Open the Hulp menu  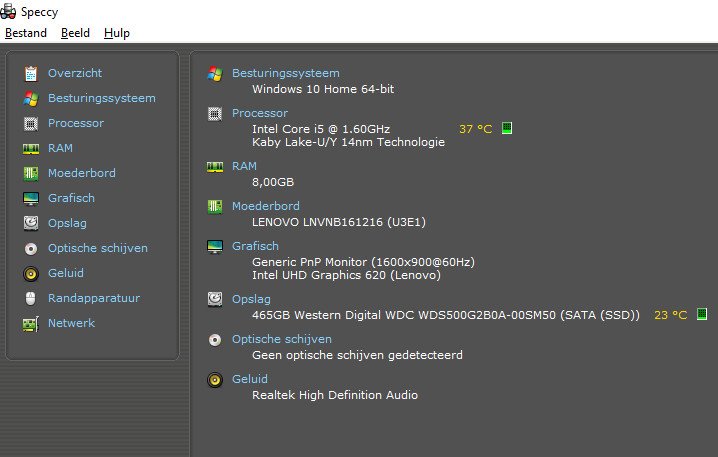click(117, 33)
